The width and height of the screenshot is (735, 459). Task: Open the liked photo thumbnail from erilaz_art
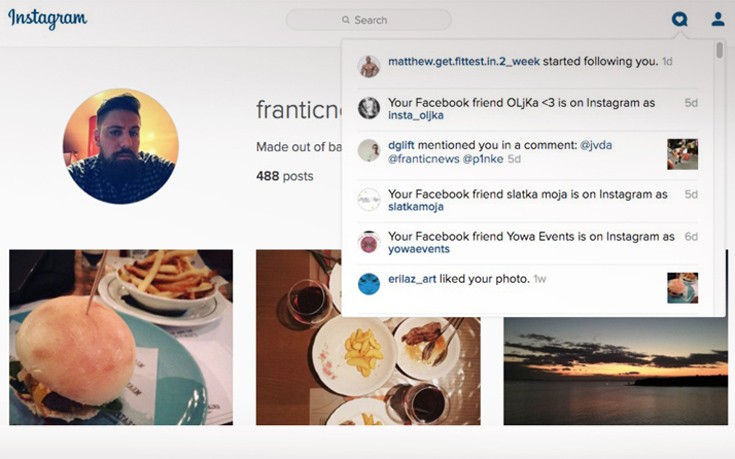[x=682, y=287]
